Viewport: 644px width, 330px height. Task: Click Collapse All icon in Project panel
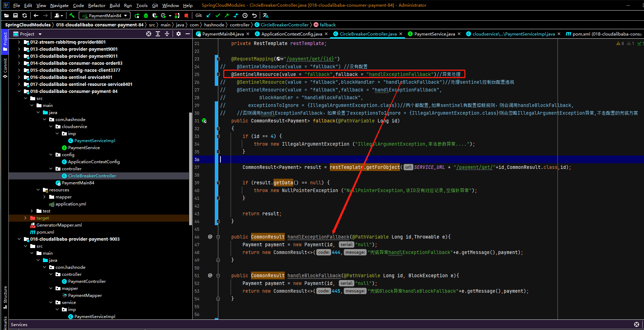tap(167, 34)
